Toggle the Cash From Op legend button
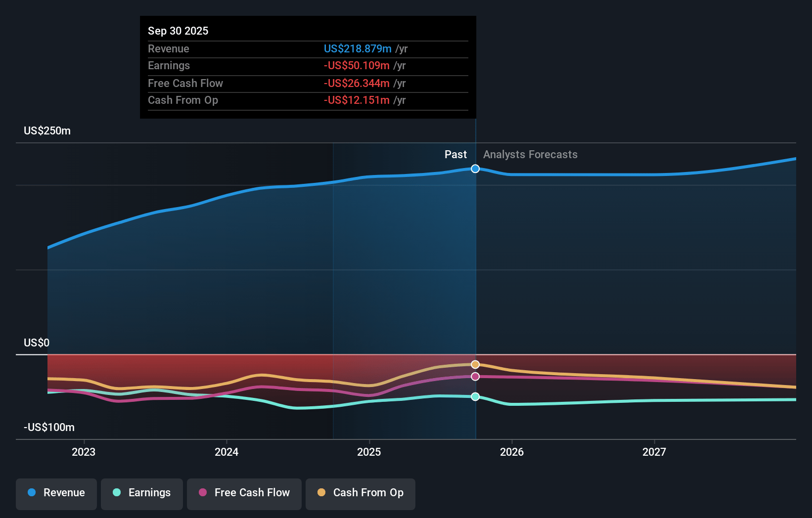The height and width of the screenshot is (518, 812). [x=361, y=493]
